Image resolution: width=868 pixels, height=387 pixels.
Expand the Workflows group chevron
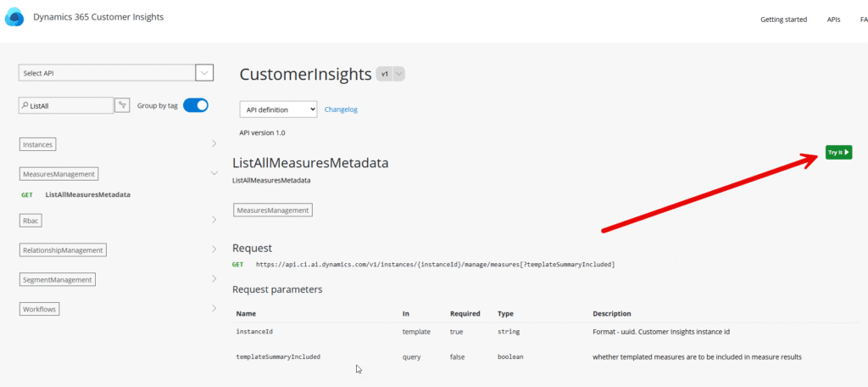point(214,308)
